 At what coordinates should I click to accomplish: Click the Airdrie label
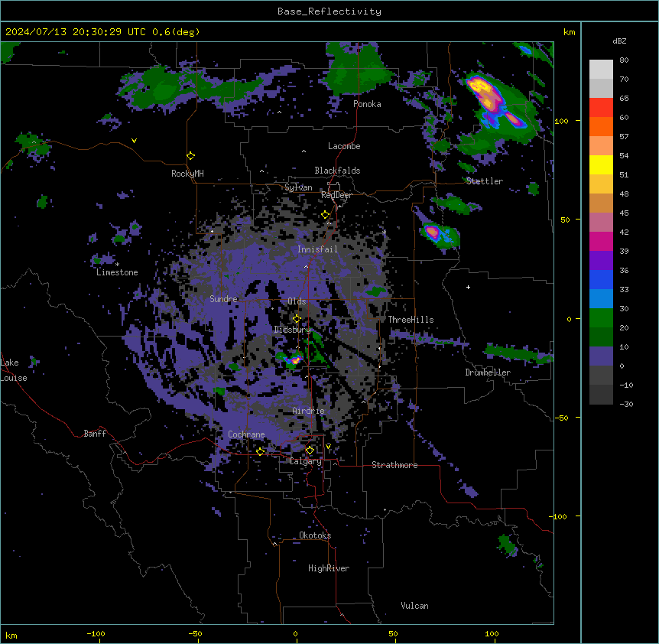pyautogui.click(x=308, y=411)
